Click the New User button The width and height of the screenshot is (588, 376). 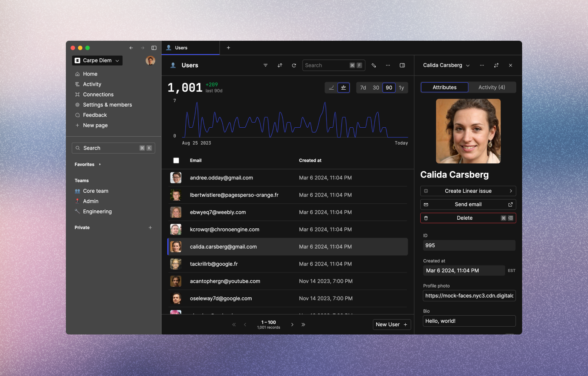click(x=392, y=325)
